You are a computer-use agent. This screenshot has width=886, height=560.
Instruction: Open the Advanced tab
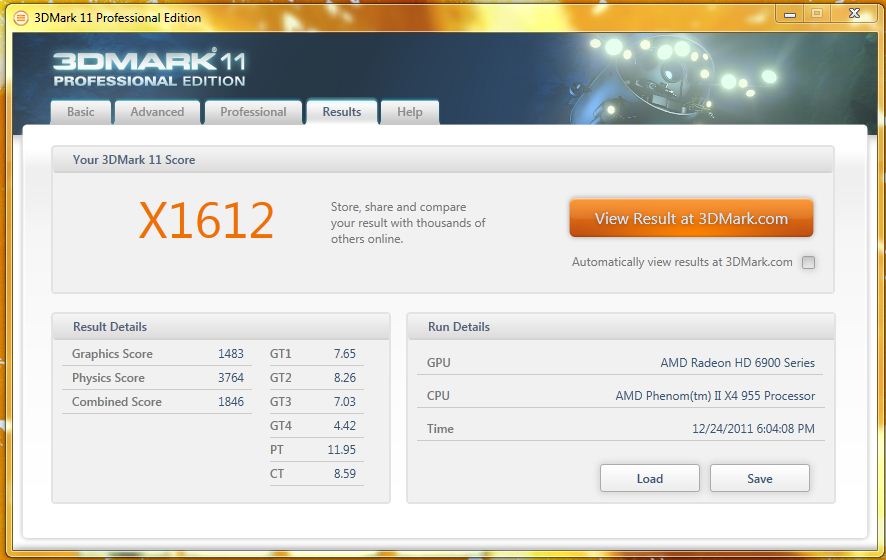(157, 112)
